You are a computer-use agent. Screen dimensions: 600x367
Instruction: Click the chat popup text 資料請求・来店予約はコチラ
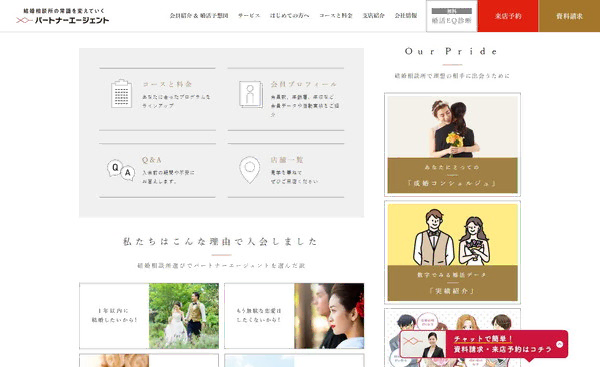point(503,349)
